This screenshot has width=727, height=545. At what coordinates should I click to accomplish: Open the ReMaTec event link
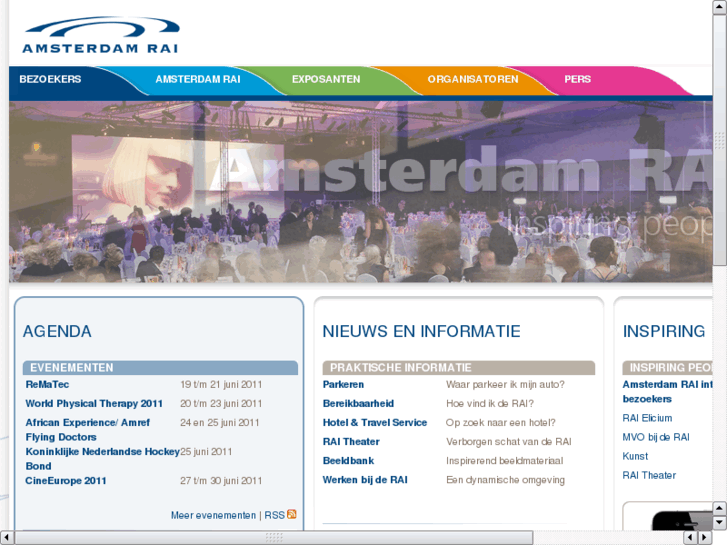[x=47, y=385]
